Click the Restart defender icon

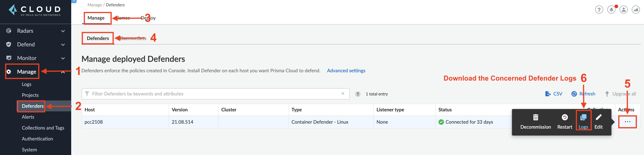(x=564, y=117)
